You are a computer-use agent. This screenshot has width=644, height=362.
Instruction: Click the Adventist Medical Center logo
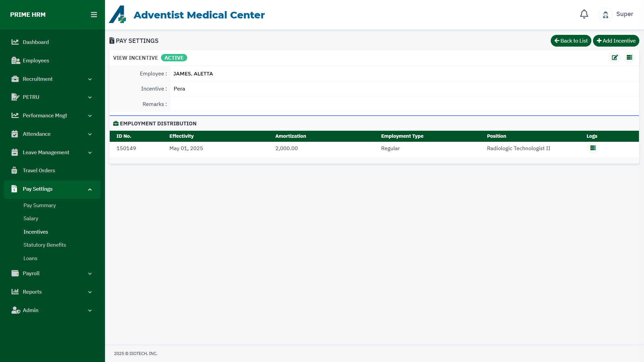(x=117, y=15)
